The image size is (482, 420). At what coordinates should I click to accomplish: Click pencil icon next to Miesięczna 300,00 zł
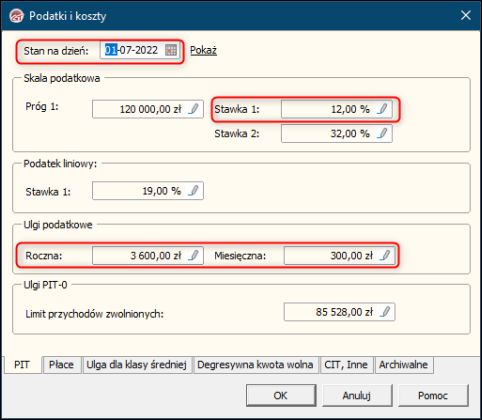(x=385, y=255)
